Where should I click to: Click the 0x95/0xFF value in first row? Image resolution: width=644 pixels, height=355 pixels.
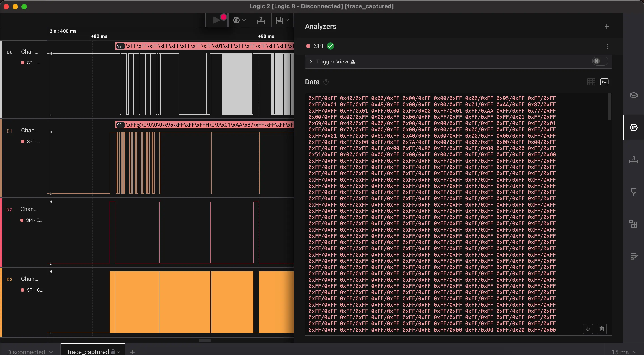(510, 98)
